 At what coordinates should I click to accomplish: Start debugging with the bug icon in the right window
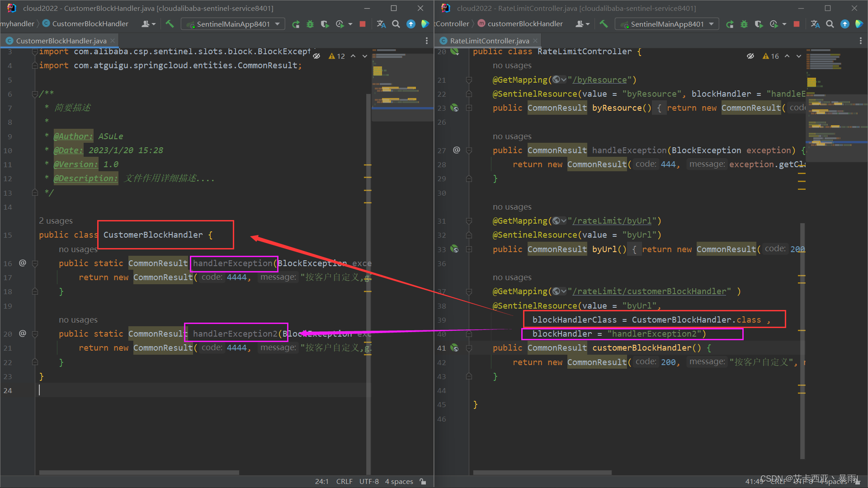(x=744, y=24)
